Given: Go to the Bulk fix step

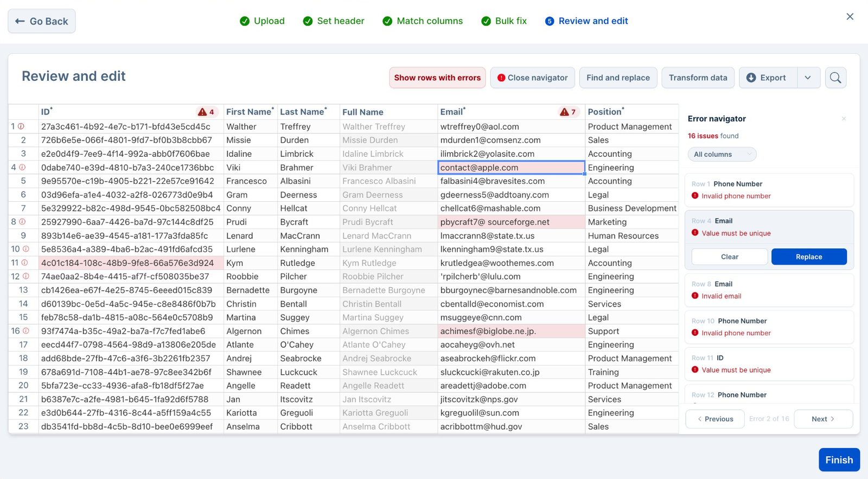Looking at the screenshot, I should click(x=504, y=21).
